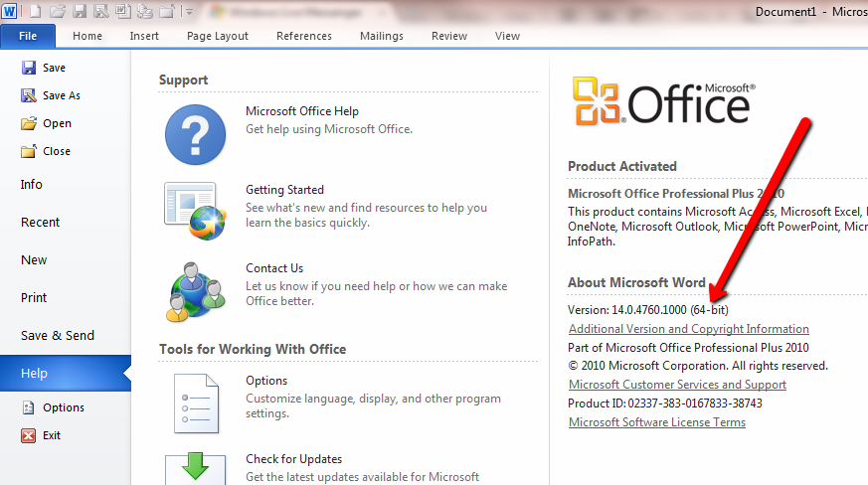Image resolution: width=868 pixels, height=485 pixels.
Task: Click the red Exit icon in sidebar
Action: pos(28,435)
